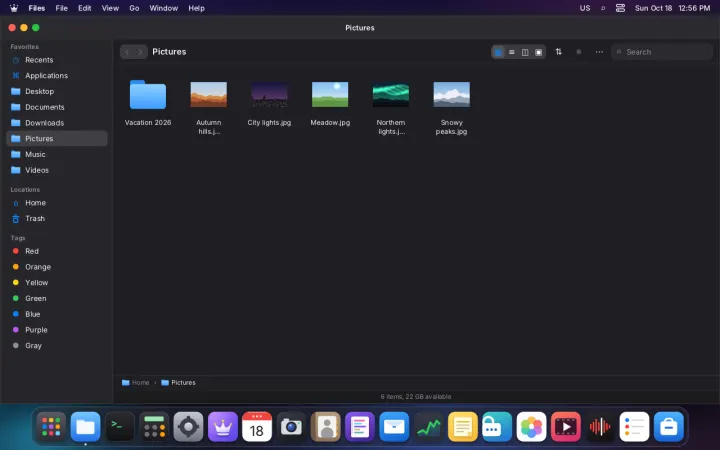This screenshot has height=450, width=720.
Task: Open the View menu
Action: (110, 8)
